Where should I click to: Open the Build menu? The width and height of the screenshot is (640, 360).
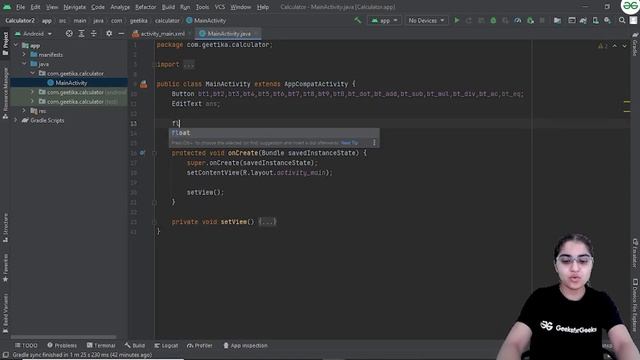(x=168, y=7)
